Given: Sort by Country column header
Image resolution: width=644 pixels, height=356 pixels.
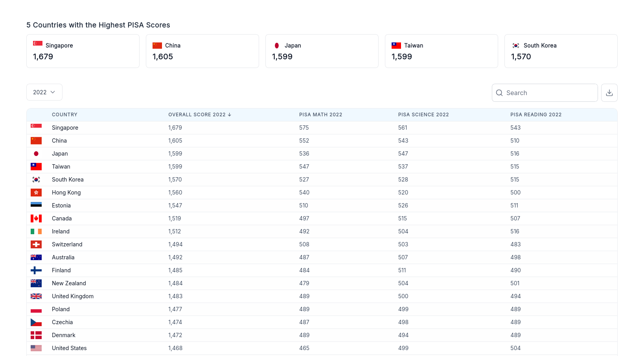Looking at the screenshot, I should (x=64, y=115).
